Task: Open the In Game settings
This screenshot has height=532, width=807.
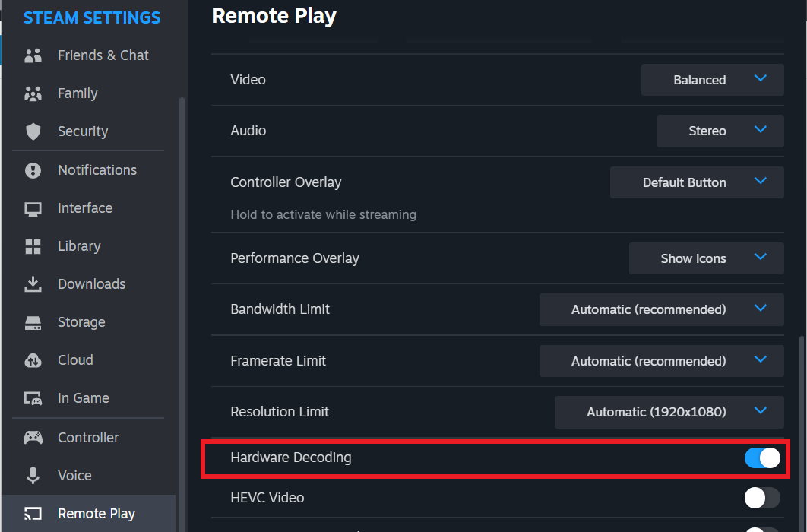Action: pos(84,397)
